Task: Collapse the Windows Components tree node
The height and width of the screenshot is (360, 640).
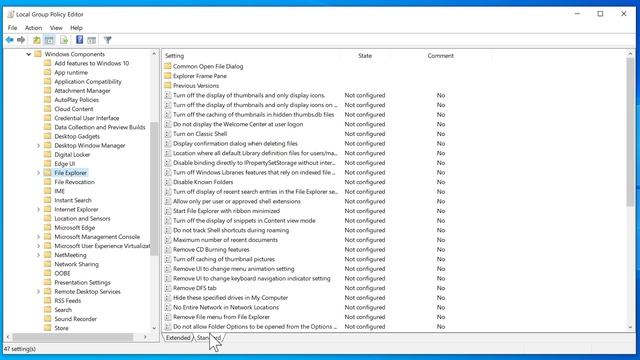Action: click(x=29, y=54)
